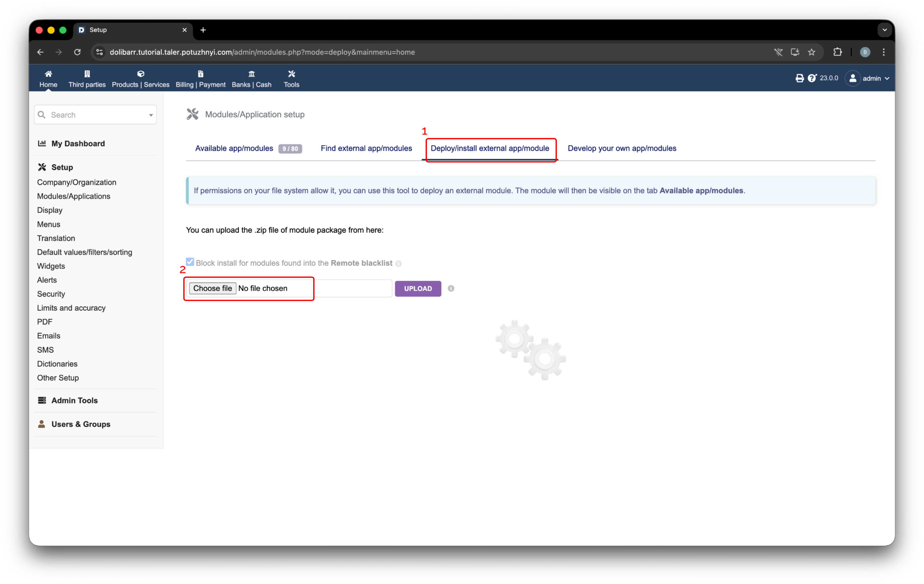Click the Choose file button
Viewport: 924px width, 584px height.
(x=212, y=288)
